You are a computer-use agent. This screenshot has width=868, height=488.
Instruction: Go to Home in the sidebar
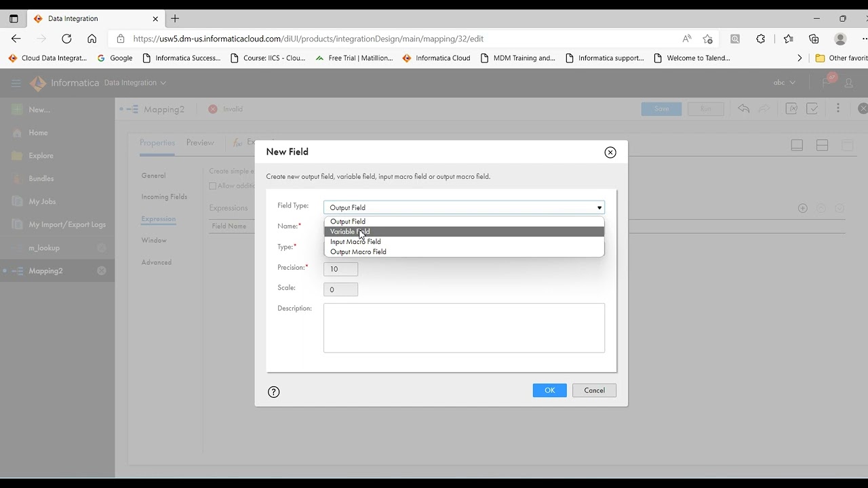pos(38,133)
